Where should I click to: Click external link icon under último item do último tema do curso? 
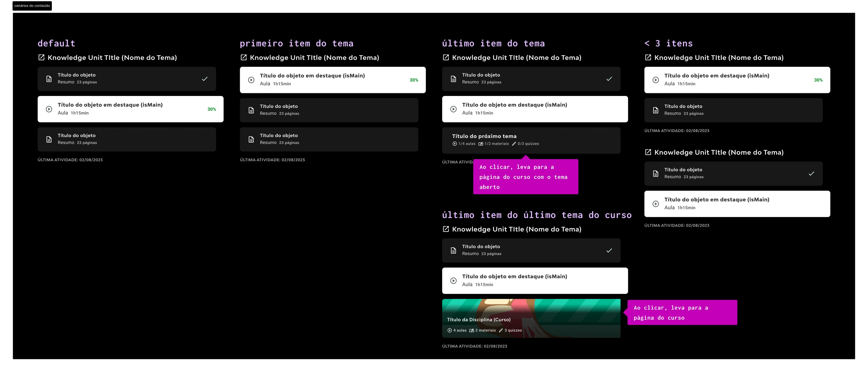point(446,229)
